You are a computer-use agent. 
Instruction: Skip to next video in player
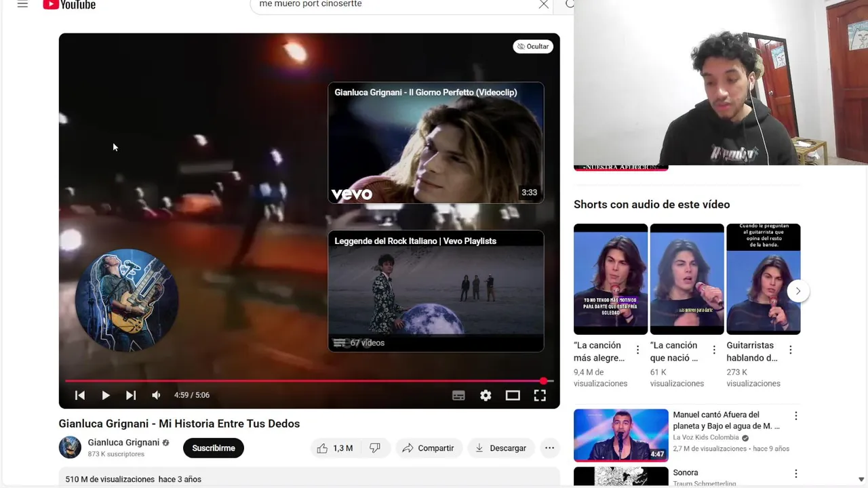click(x=131, y=395)
